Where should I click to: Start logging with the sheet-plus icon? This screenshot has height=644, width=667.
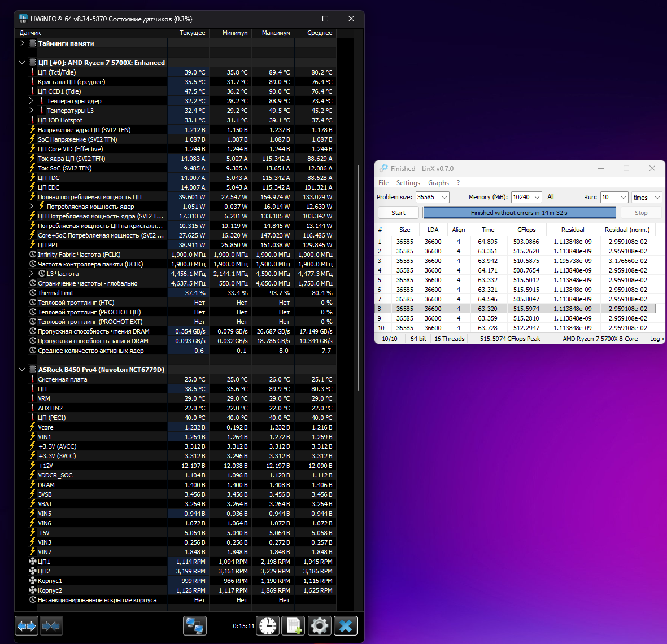[x=294, y=626]
